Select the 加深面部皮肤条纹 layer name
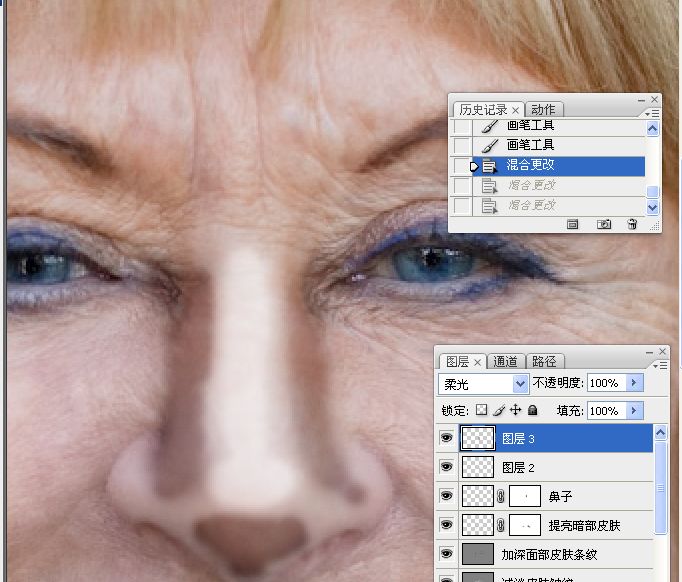This screenshot has height=582, width=682. click(x=549, y=555)
